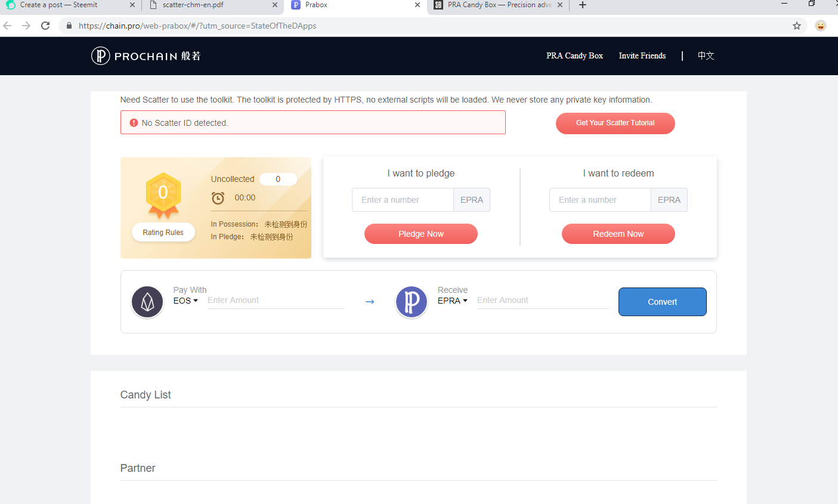
Task: Click the blue Convert button
Action: 663,302
